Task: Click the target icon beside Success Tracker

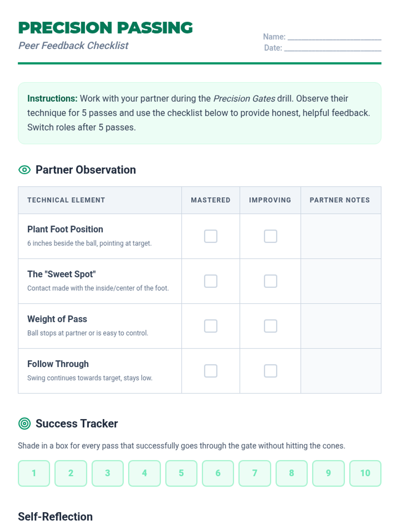Action: pyautogui.click(x=24, y=424)
